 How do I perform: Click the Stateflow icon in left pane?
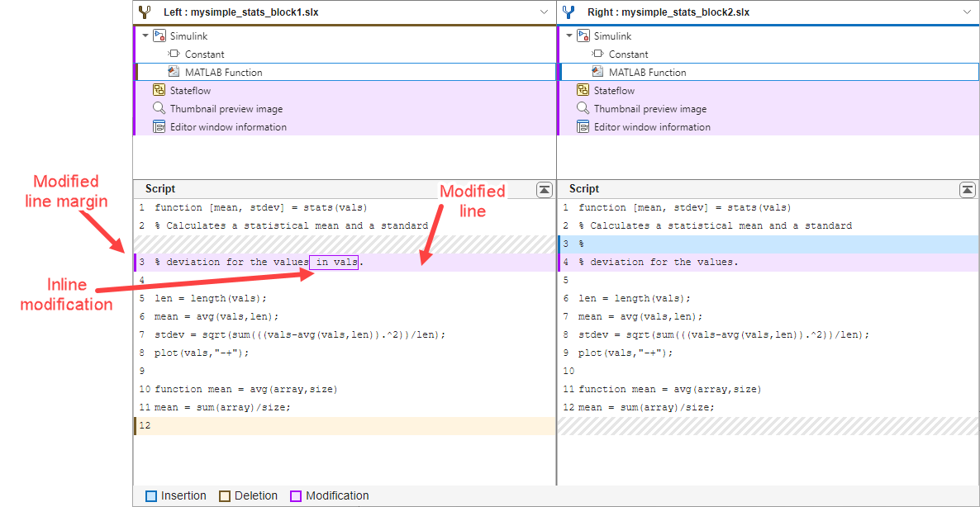tap(159, 91)
